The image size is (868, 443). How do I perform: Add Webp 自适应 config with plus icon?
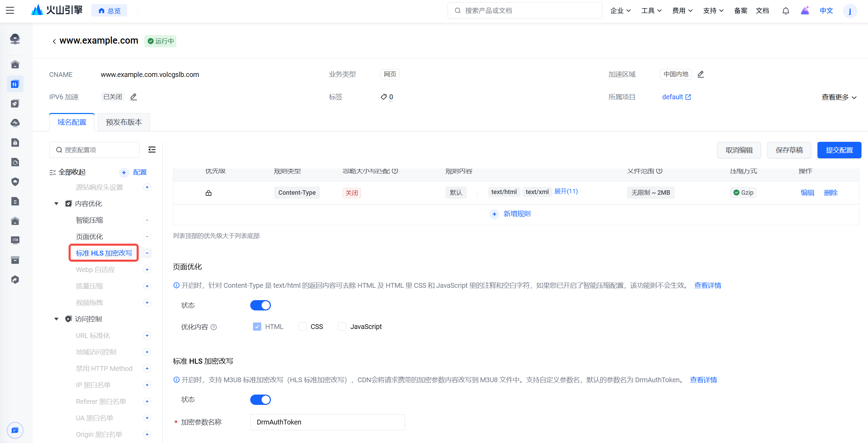point(147,270)
